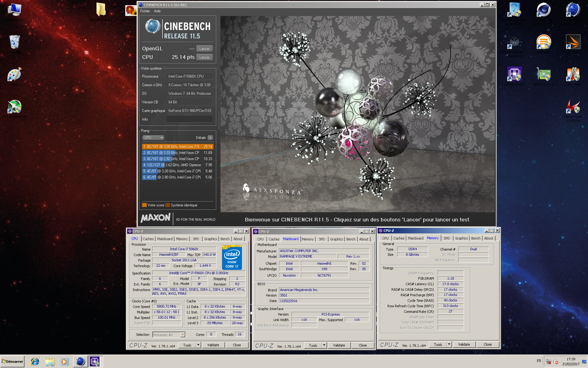588x368 pixels.
Task: Click Validate in left CPU-Z window
Action: pos(213,345)
